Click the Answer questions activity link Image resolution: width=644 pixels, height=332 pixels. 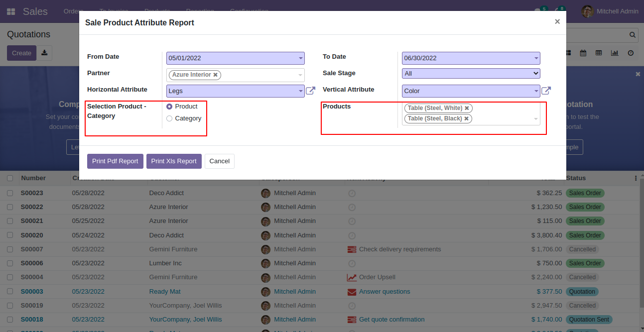(x=385, y=292)
